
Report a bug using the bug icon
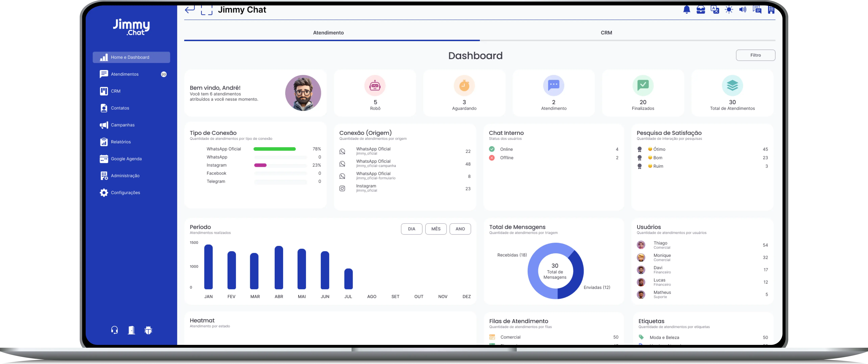149,330
